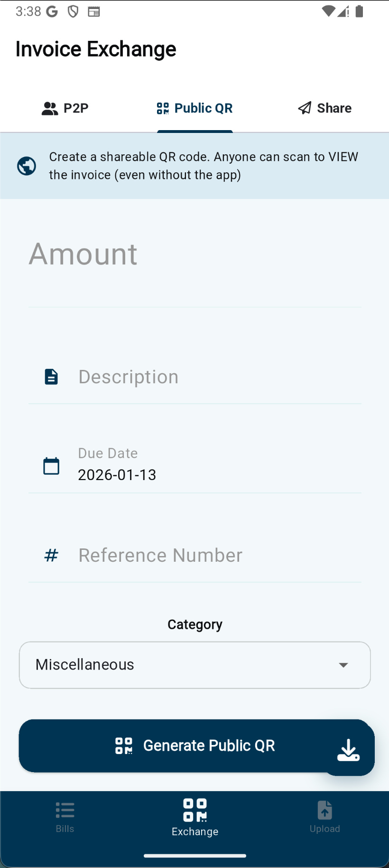Open the calendar icon for Due Date

pyautogui.click(x=51, y=466)
